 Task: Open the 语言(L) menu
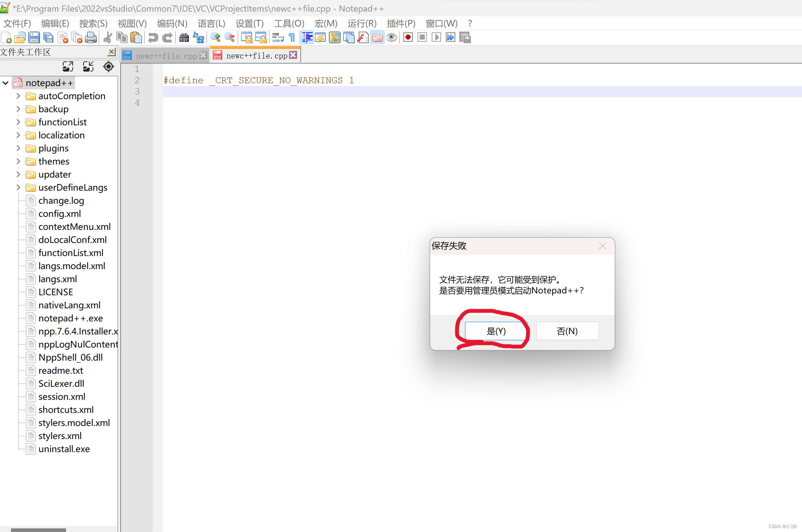(212, 23)
